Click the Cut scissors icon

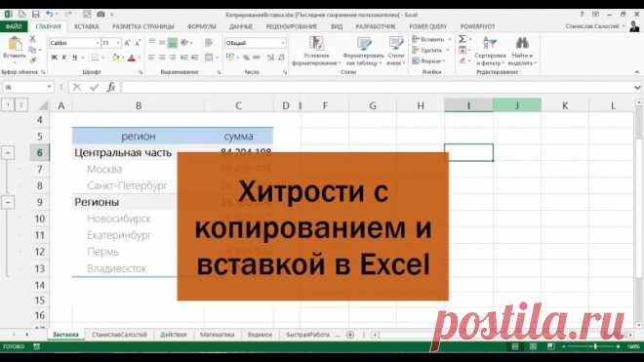pos(32,39)
